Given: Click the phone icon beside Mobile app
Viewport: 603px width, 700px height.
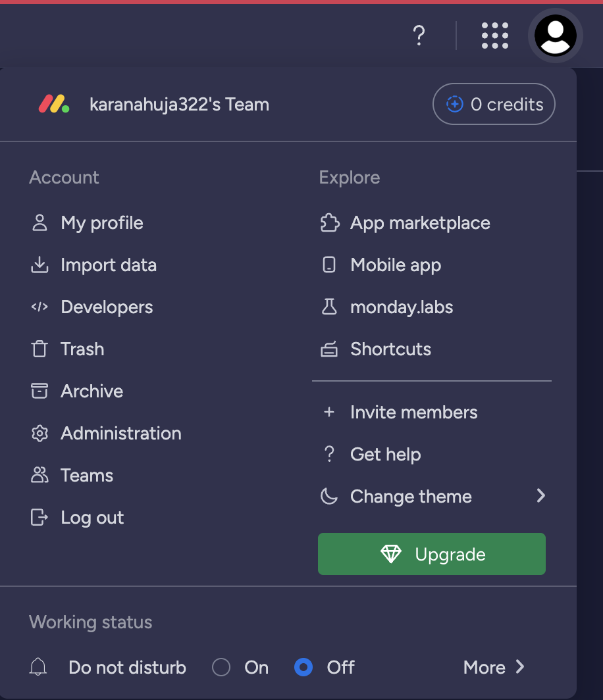Looking at the screenshot, I should (329, 264).
